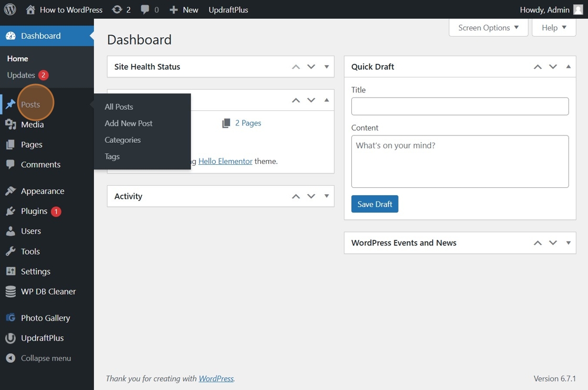Open the Hello Elementor theme link

[225, 161]
